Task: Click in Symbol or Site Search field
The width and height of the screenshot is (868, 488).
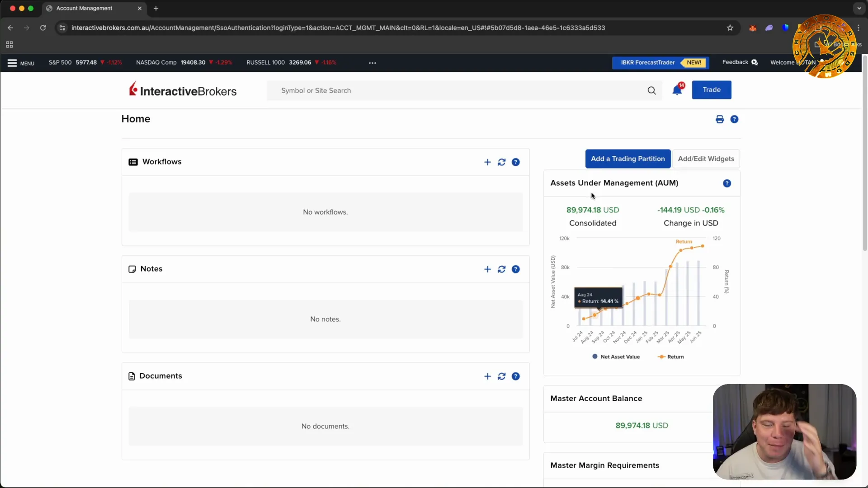Action: pos(464,90)
